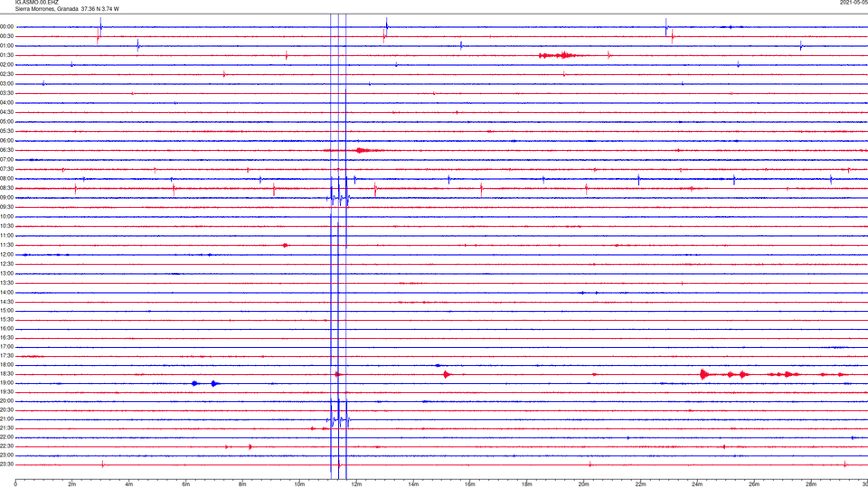Pick the 11:30 time label

7,245
